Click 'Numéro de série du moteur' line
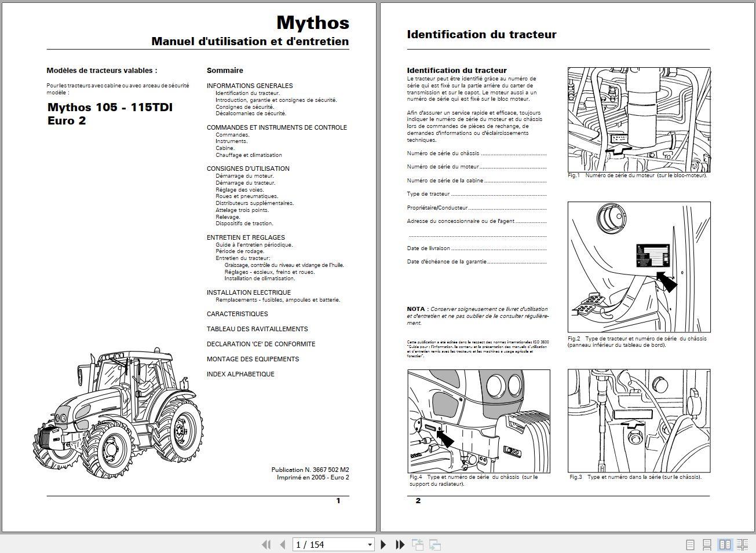The width and height of the screenshot is (756, 553). click(477, 167)
